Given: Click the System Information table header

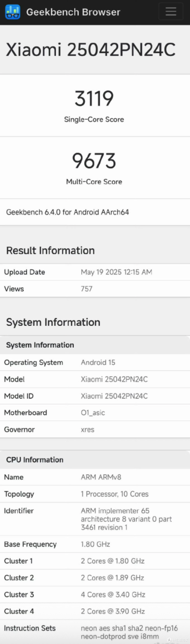Looking at the screenshot, I should [x=40, y=345].
